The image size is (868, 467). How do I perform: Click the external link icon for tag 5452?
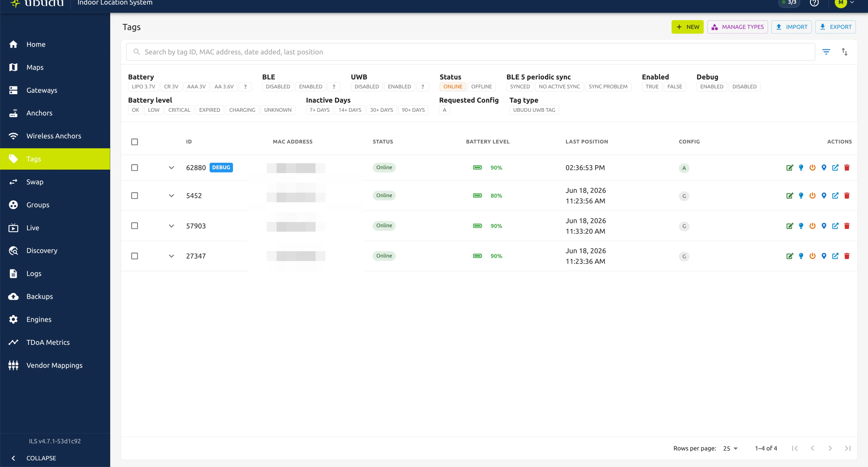(835, 196)
